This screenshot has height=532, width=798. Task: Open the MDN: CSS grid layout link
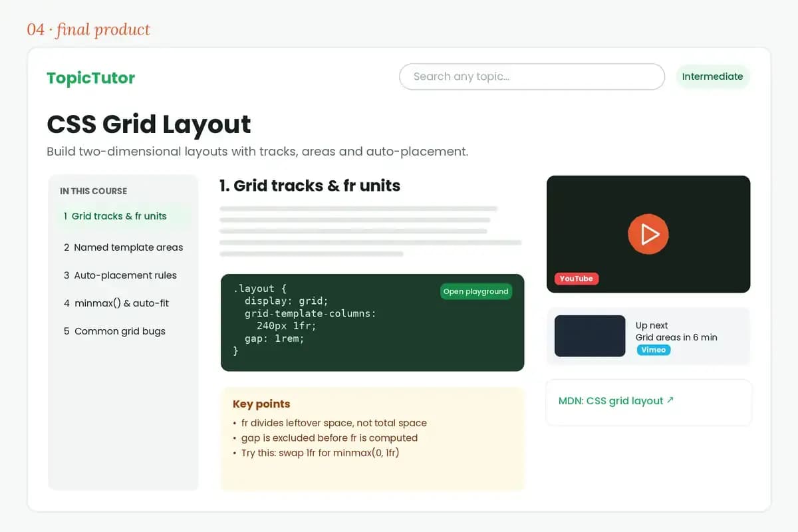pos(616,401)
